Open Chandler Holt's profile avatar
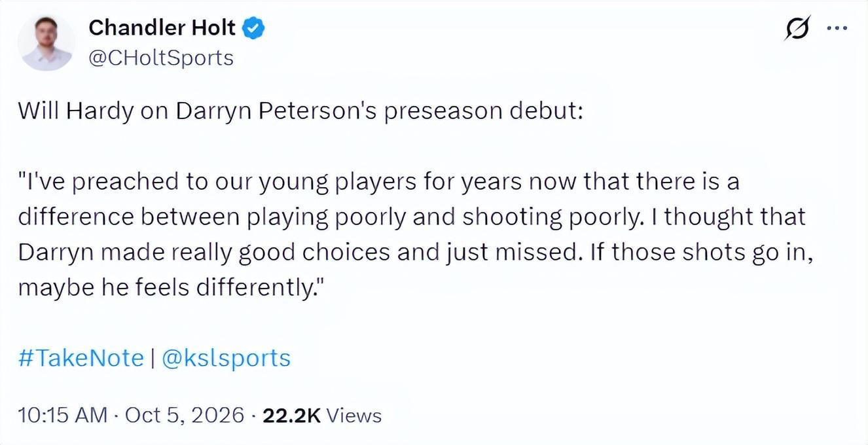Image resolution: width=868 pixels, height=445 pixels. tap(46, 43)
